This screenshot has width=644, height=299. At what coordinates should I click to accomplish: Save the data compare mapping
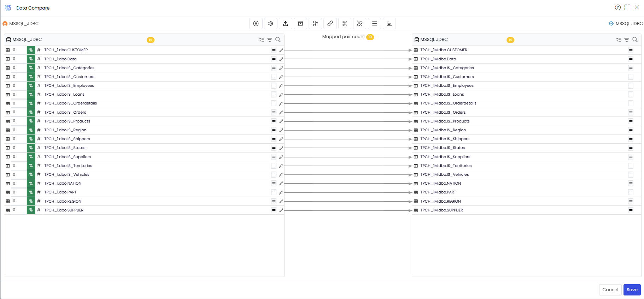[632, 290]
